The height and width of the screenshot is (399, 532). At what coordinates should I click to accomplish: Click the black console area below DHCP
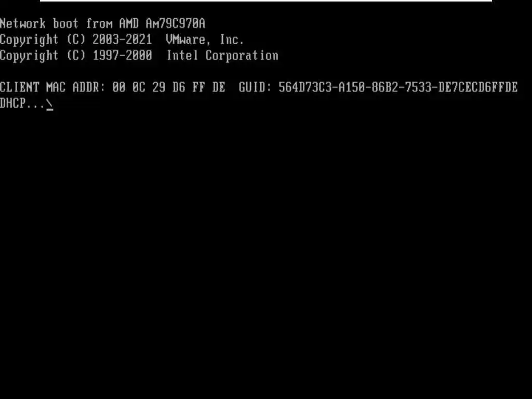pyautogui.click(x=266, y=251)
